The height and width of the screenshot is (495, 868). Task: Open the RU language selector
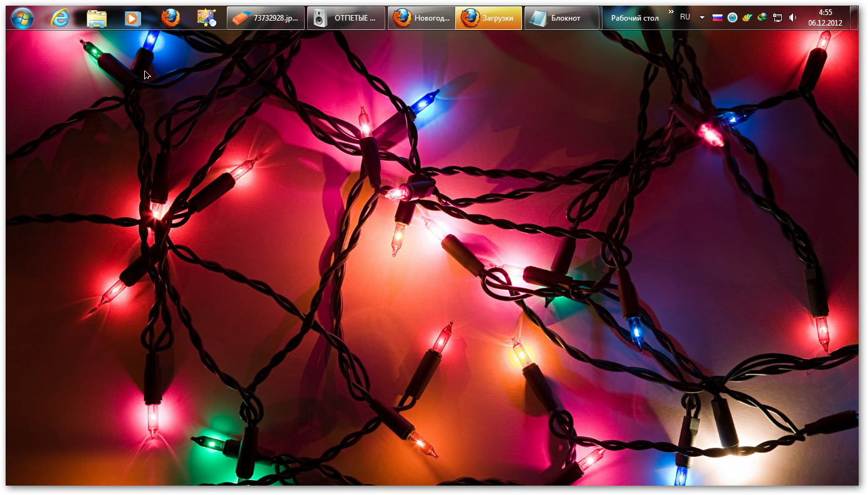(685, 17)
